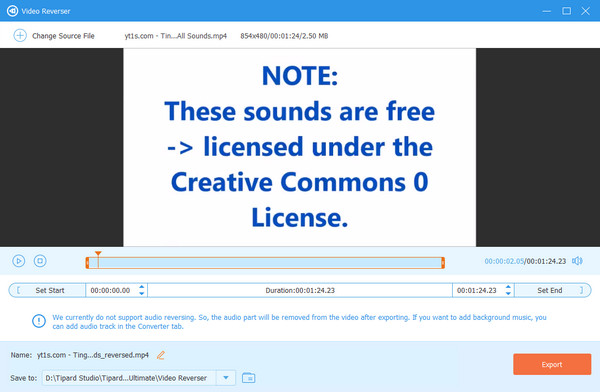Click the end time field 00:01:24.23
600x392 pixels.
pyautogui.click(x=477, y=290)
